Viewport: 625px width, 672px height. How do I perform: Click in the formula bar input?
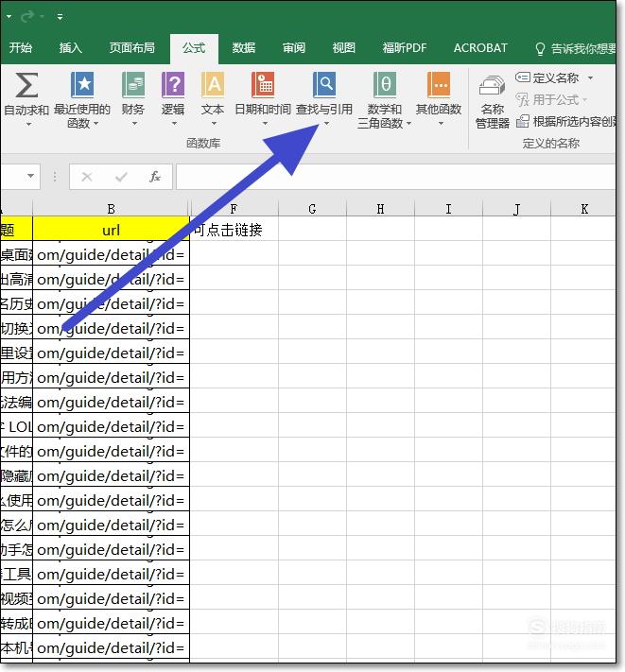pos(395,177)
